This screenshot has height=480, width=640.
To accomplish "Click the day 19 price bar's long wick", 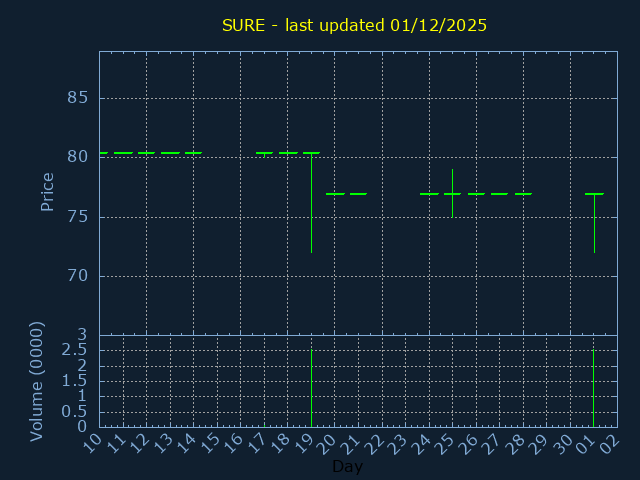I will (x=311, y=205).
